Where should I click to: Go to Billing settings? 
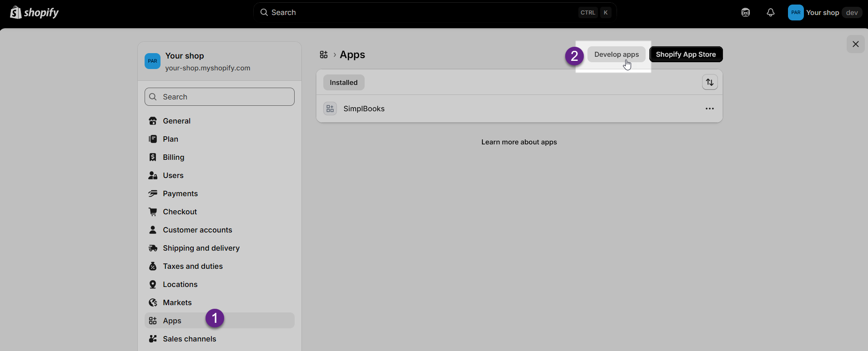(173, 157)
